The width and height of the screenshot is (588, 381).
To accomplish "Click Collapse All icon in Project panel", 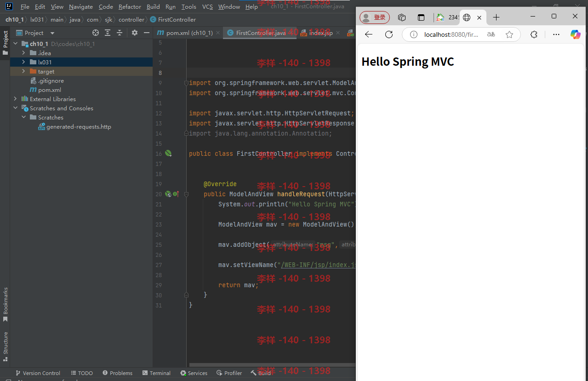I will point(120,33).
